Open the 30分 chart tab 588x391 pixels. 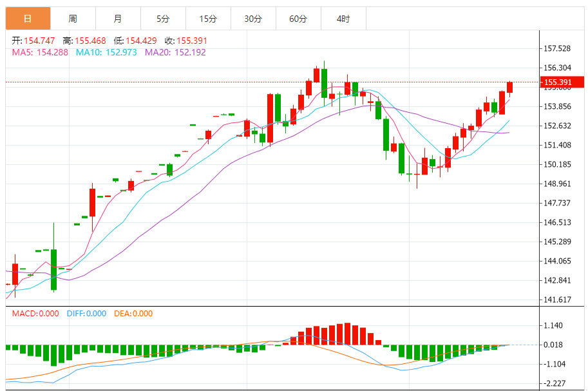(x=253, y=19)
